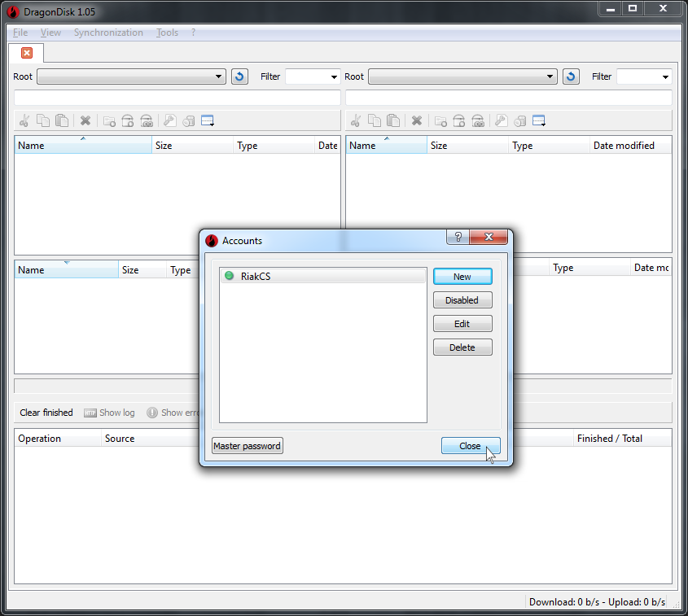Open the Synchronization menu

click(x=108, y=32)
